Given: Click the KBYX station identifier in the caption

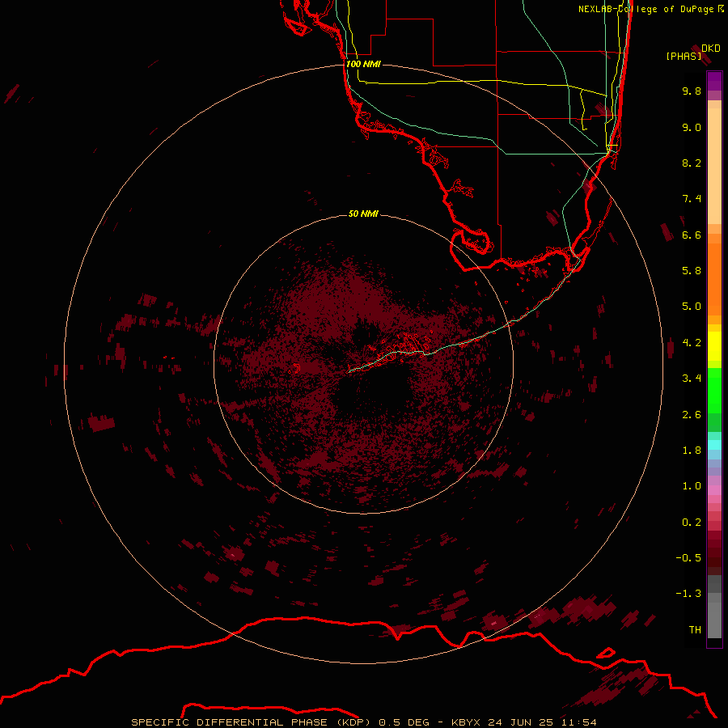Looking at the screenshot, I should pyautogui.click(x=467, y=722).
